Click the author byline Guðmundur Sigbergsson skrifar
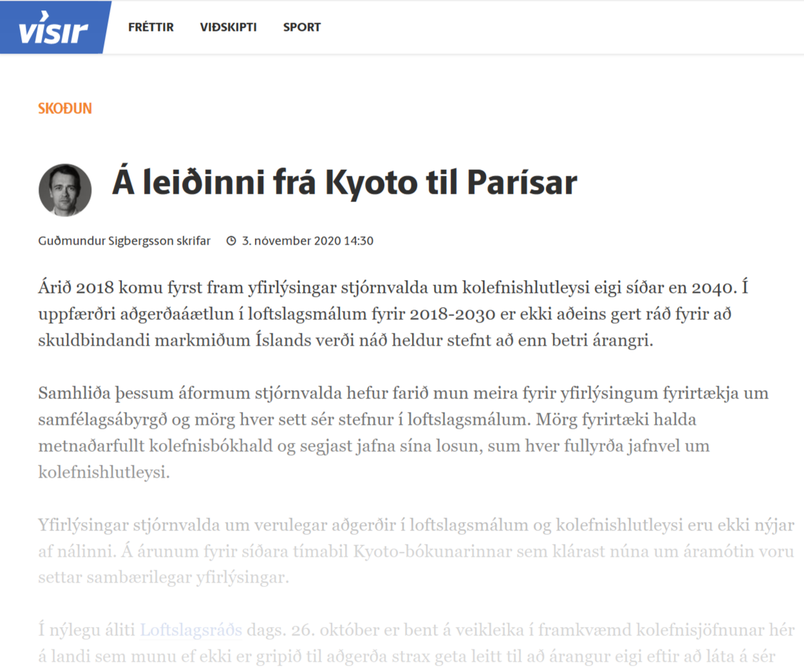Viewport: 804px width, 672px height. 124,241
